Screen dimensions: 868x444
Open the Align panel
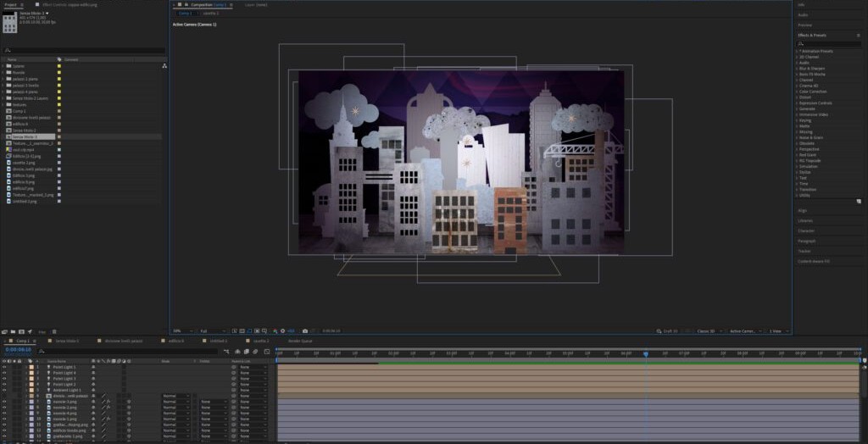point(802,210)
